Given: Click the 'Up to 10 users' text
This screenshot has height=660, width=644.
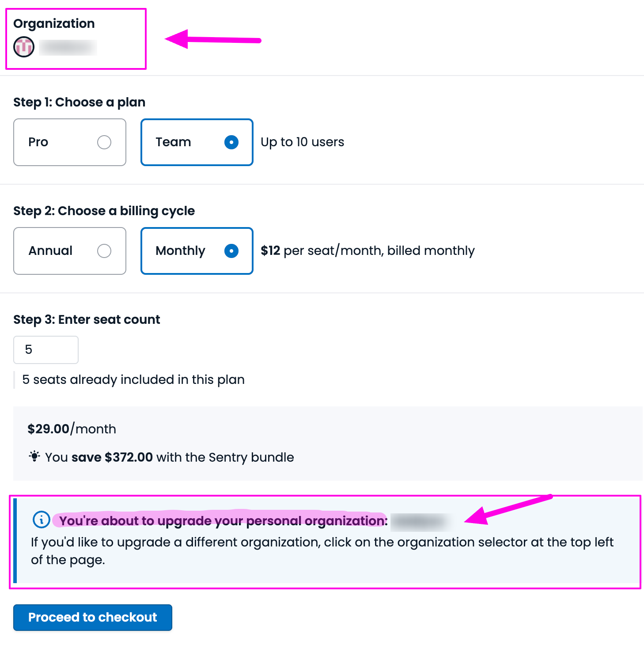Looking at the screenshot, I should [303, 142].
